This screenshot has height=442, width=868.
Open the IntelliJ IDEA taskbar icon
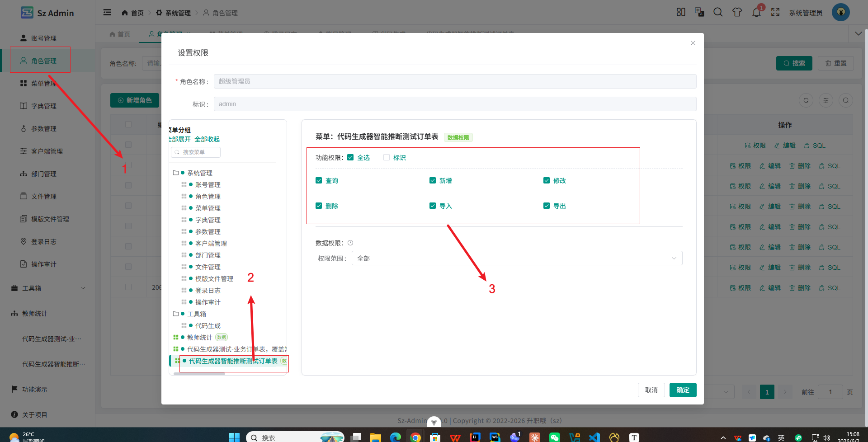[475, 437]
